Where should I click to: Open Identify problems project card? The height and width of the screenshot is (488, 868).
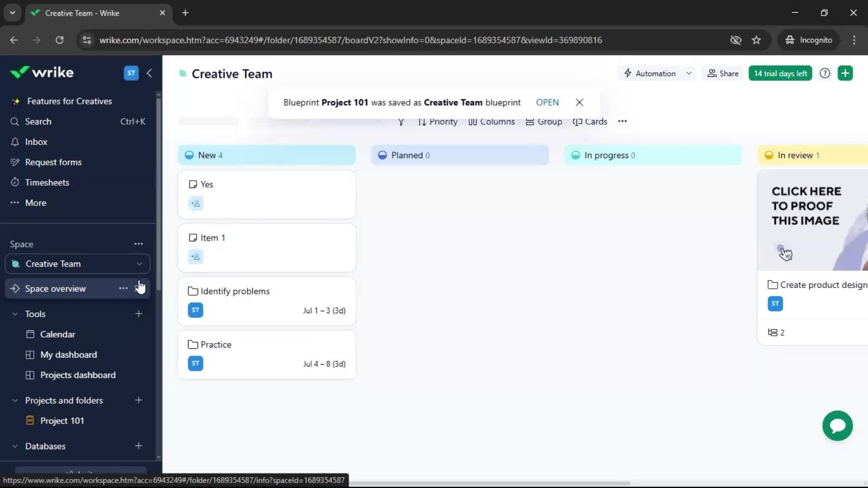[267, 301]
